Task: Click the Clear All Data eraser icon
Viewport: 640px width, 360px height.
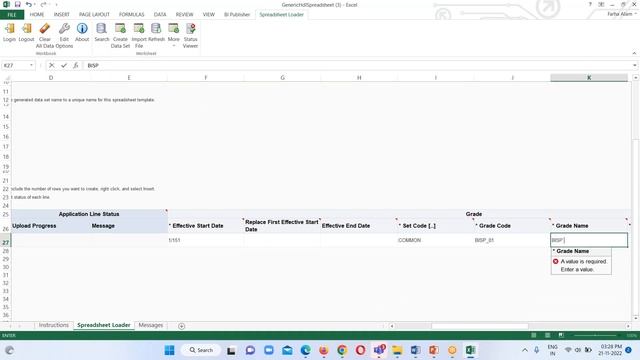Action: tap(44, 29)
